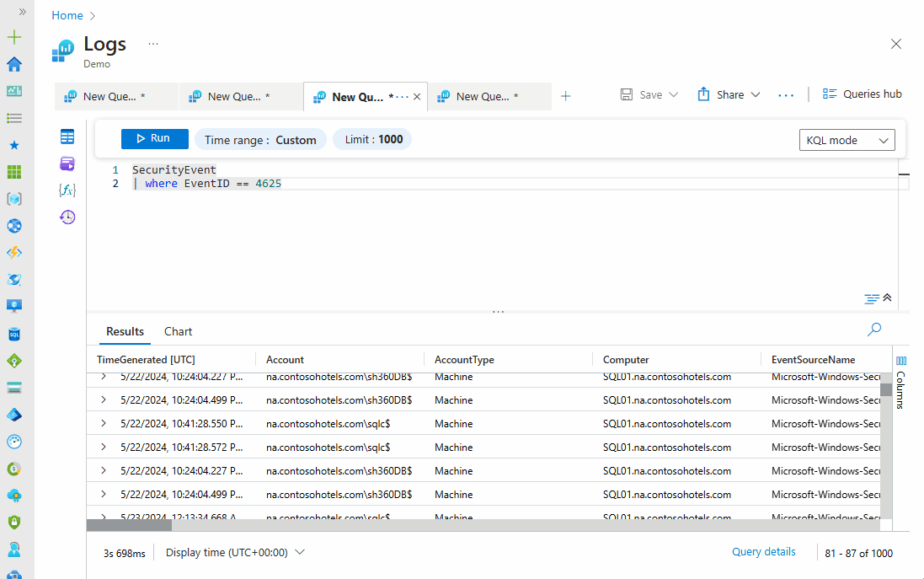Open the All services list icon

[x=14, y=118]
